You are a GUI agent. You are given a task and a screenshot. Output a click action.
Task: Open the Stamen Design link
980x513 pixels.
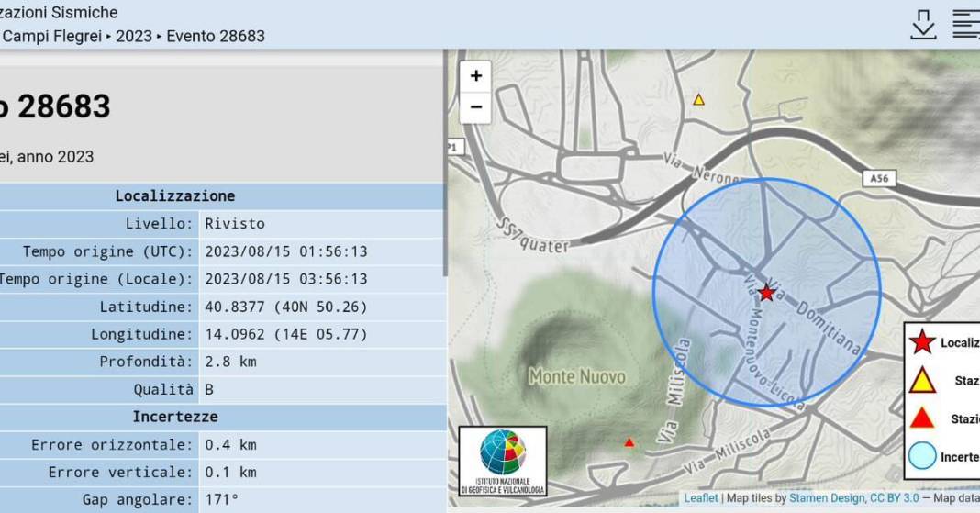pos(828,498)
